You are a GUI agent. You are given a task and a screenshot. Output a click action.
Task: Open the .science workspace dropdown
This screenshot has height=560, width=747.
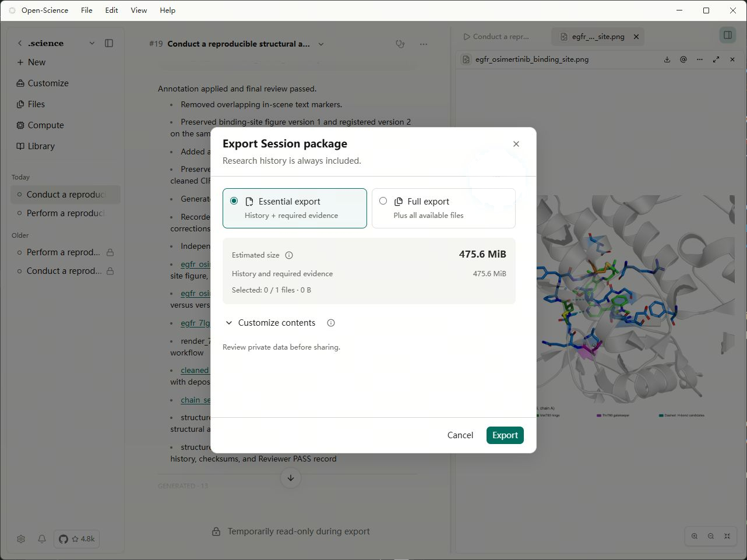[x=91, y=43]
